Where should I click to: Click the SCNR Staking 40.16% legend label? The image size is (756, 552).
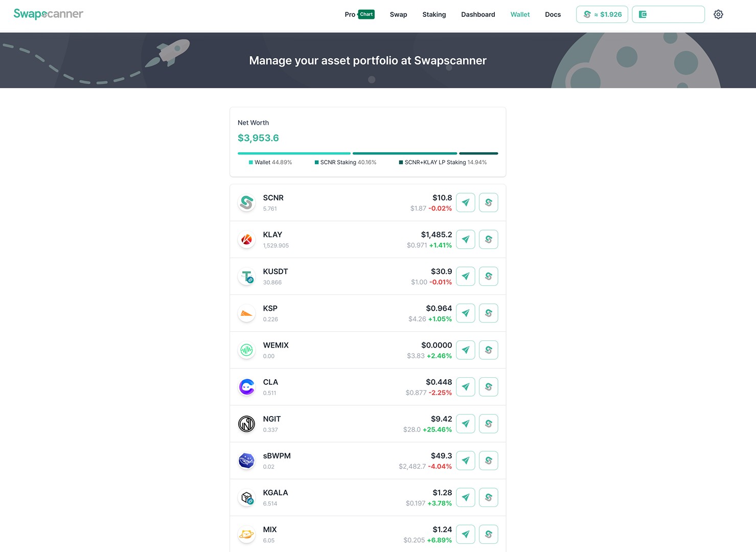(346, 163)
